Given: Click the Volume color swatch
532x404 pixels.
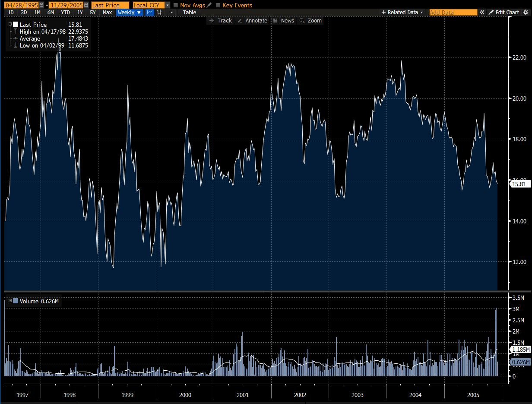Looking at the screenshot, I should coord(16,301).
